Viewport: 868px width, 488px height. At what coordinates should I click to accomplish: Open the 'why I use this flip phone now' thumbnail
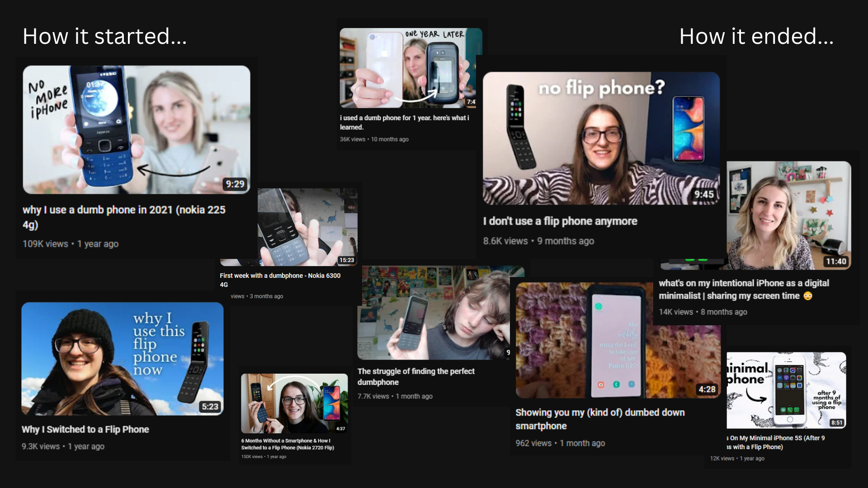pyautogui.click(x=122, y=359)
